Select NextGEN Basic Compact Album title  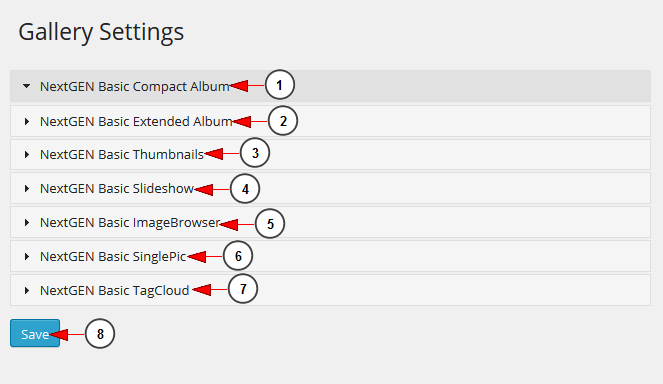click(x=134, y=86)
